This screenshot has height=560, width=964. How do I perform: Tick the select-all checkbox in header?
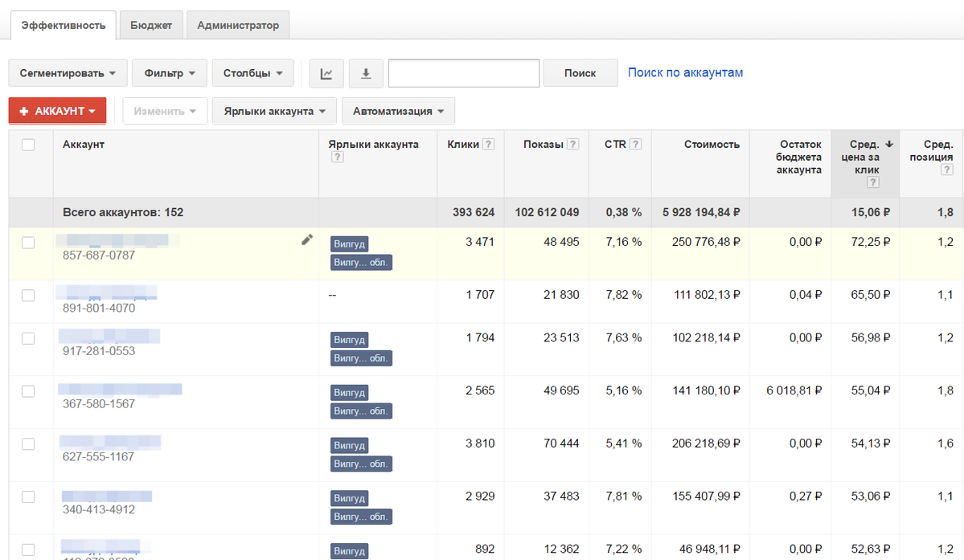[28, 145]
